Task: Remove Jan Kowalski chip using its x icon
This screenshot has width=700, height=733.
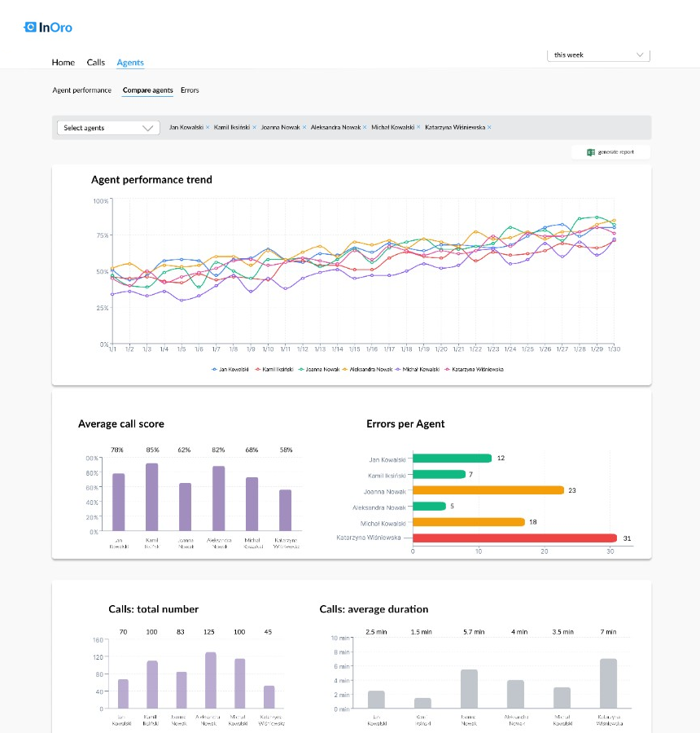Action: point(207,128)
